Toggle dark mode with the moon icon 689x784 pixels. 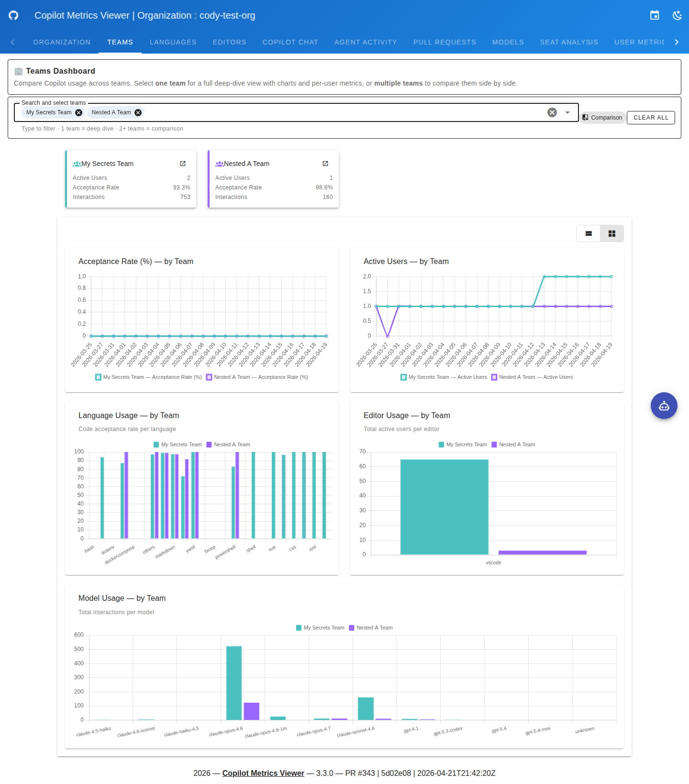pyautogui.click(x=677, y=15)
